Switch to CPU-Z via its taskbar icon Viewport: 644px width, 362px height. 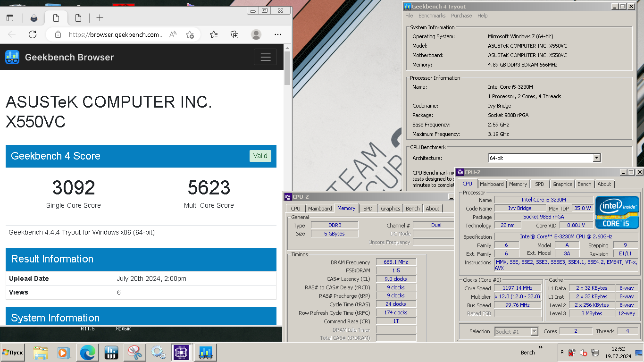181,353
